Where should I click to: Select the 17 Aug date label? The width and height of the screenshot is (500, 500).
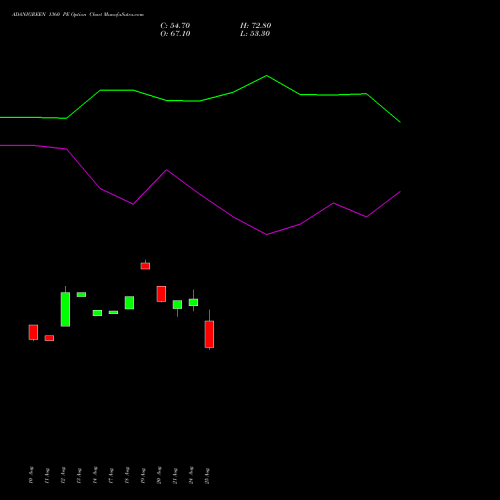coord(111,475)
